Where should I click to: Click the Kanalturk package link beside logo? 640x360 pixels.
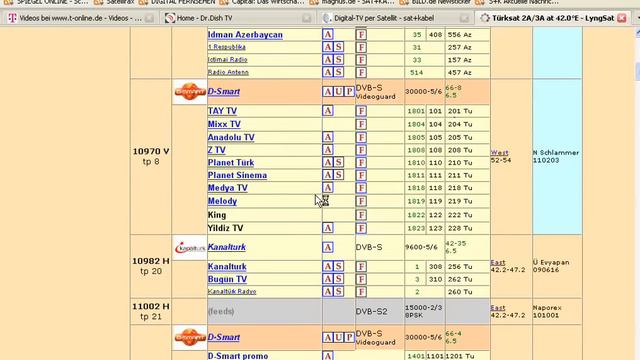(x=227, y=247)
